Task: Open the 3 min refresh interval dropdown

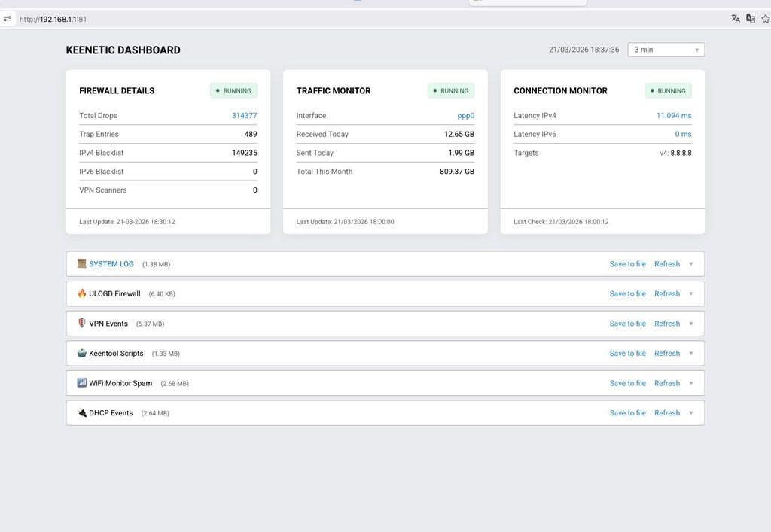Action: click(666, 50)
